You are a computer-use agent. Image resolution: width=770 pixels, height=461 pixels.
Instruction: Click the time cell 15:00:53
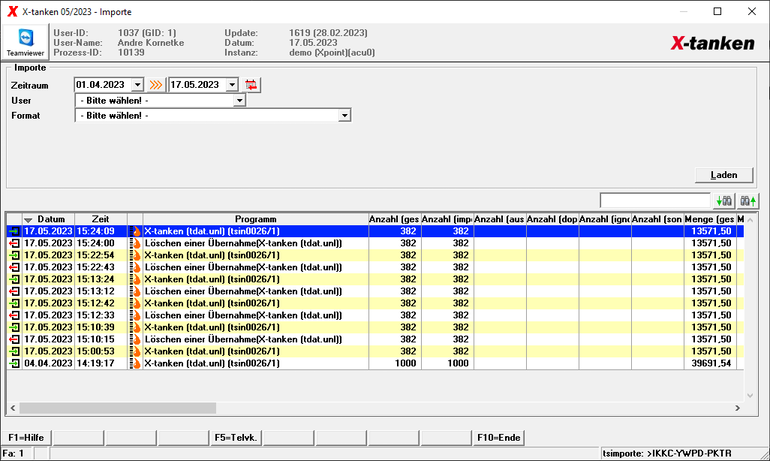click(x=101, y=352)
